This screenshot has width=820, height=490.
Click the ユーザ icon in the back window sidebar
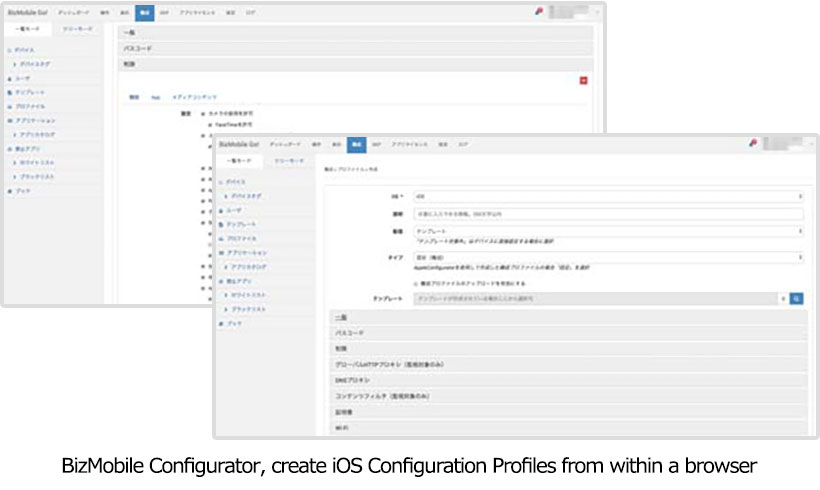click(9, 78)
